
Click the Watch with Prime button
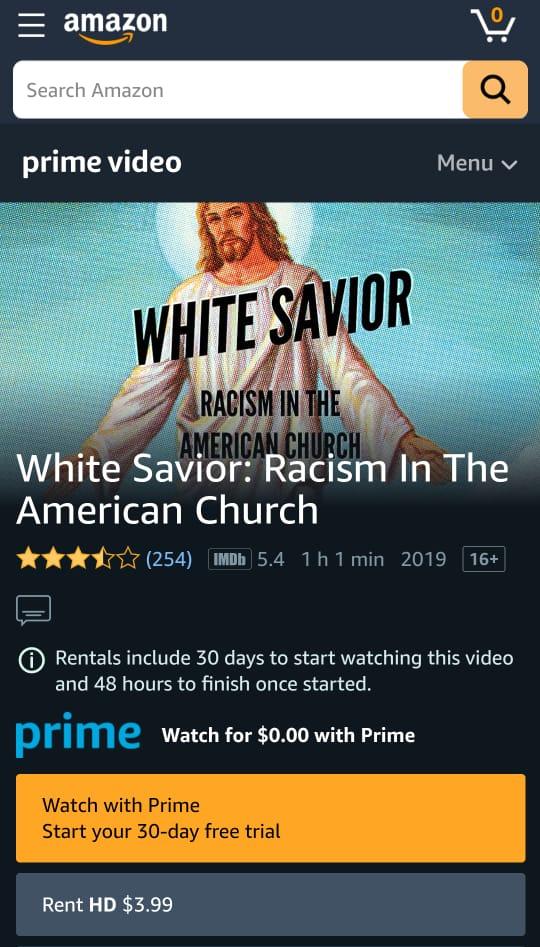tap(271, 818)
